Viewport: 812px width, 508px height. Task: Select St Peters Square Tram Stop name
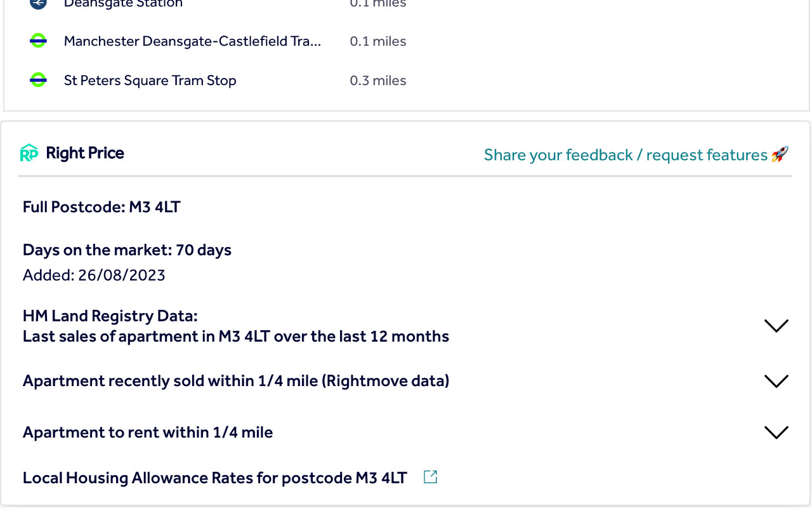click(150, 81)
